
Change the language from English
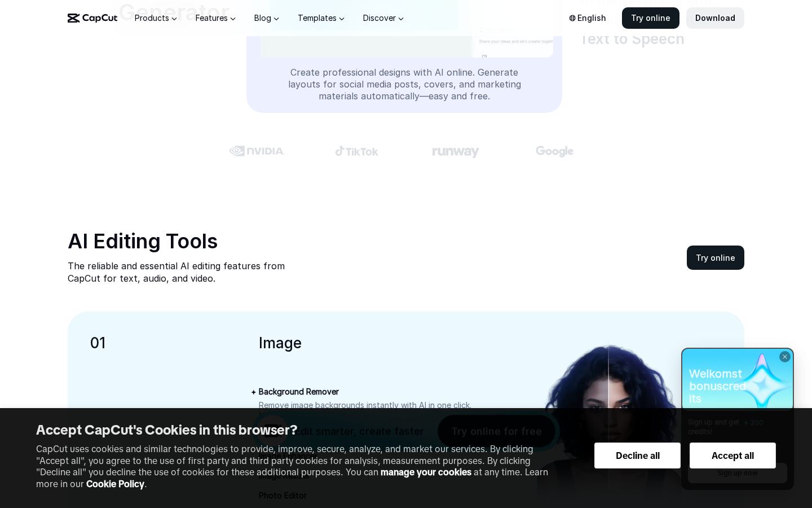588,18
